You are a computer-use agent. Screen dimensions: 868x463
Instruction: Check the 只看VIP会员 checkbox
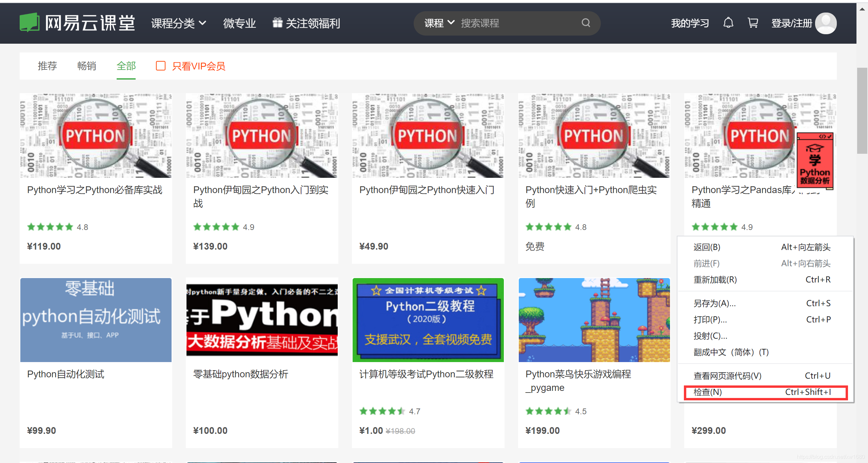coord(160,66)
